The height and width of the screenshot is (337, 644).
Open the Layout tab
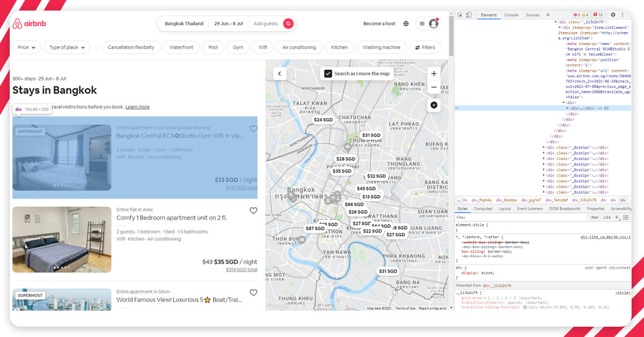point(504,209)
